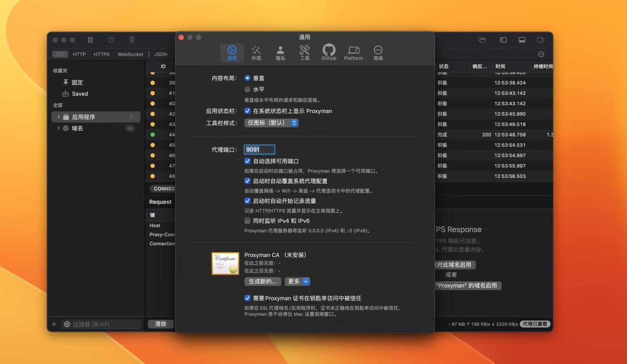Viewport: 627px width, 364px height.
Task: Click the trash icon in main toolbar
Action: pos(132,40)
